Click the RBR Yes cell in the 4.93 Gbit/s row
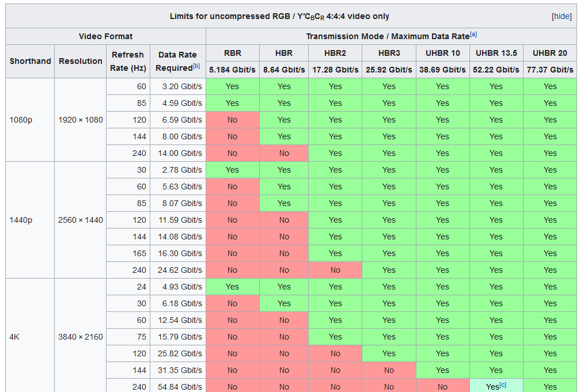Screen dimensions: 584x392 233,287
